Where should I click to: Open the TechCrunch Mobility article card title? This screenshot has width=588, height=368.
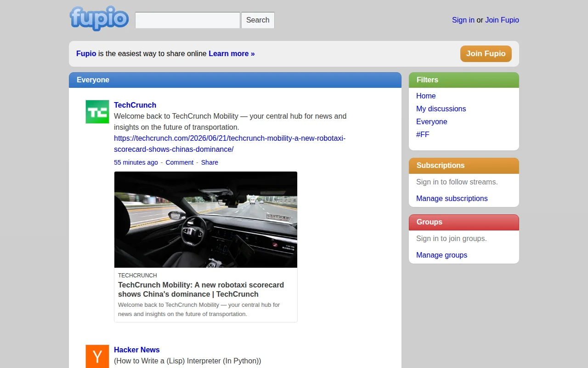(x=201, y=289)
